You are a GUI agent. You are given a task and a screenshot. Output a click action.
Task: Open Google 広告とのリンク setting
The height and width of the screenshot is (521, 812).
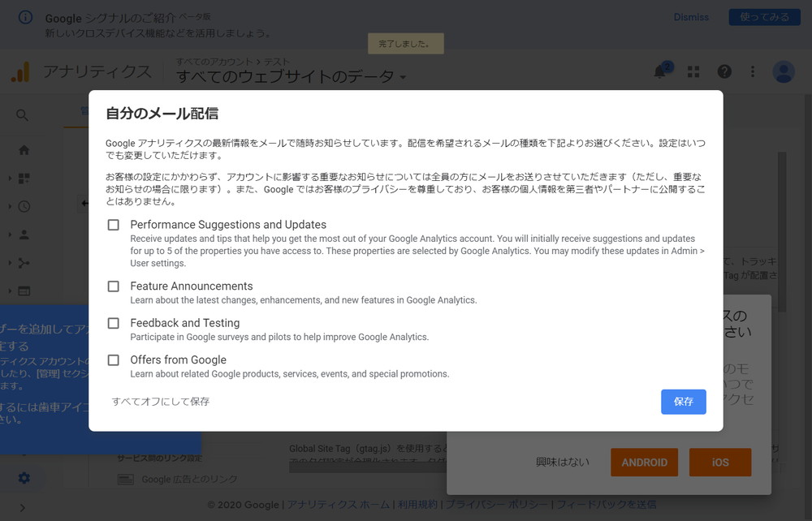click(189, 479)
